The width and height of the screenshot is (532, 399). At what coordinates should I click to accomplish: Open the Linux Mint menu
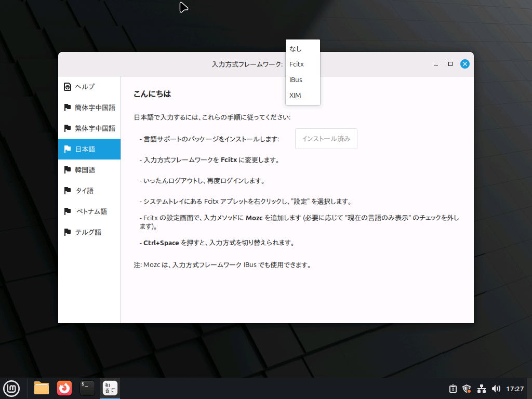tap(11, 388)
